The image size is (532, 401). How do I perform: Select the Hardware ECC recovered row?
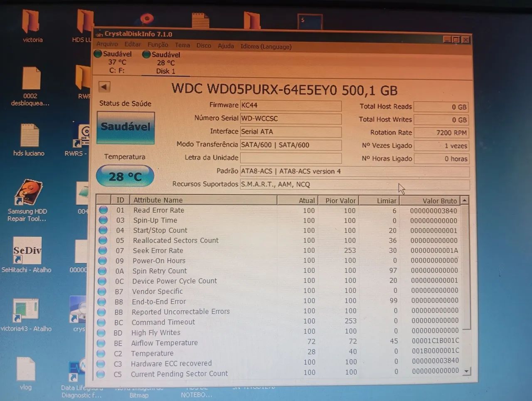pos(279,363)
